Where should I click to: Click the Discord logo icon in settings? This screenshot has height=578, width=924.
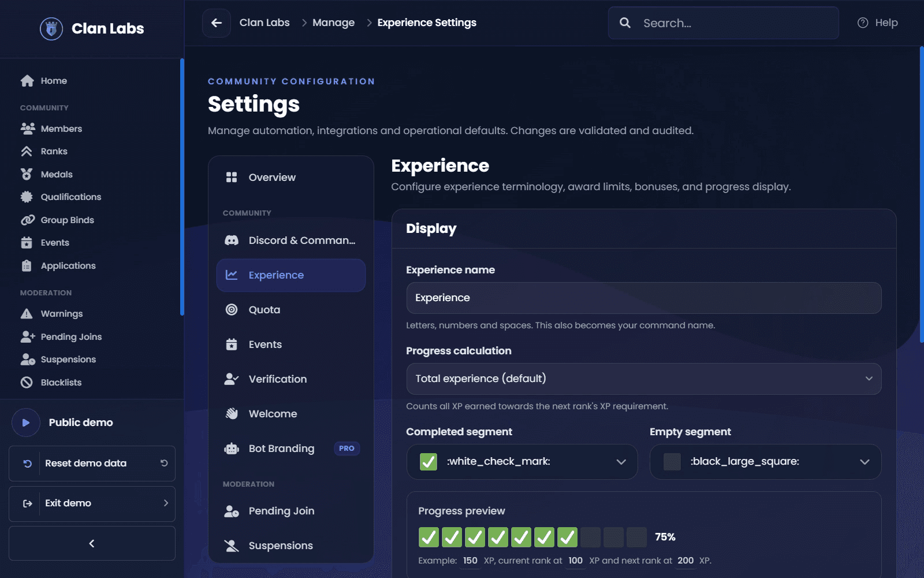tap(232, 240)
